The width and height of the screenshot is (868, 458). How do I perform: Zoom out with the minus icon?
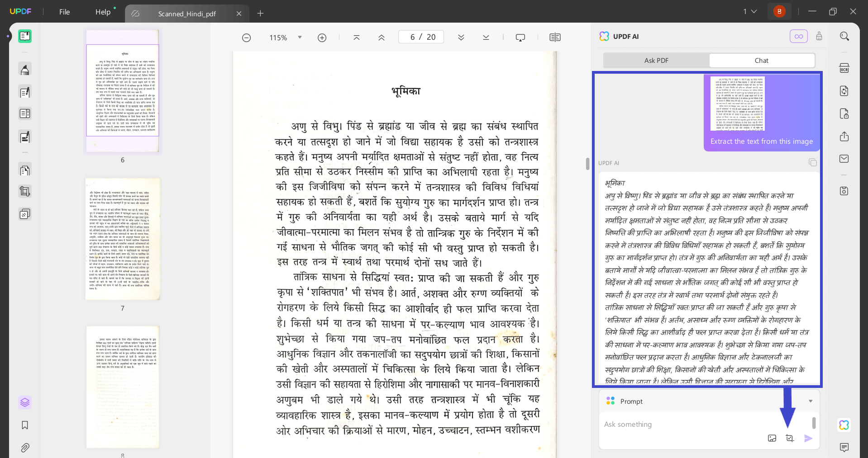(246, 38)
